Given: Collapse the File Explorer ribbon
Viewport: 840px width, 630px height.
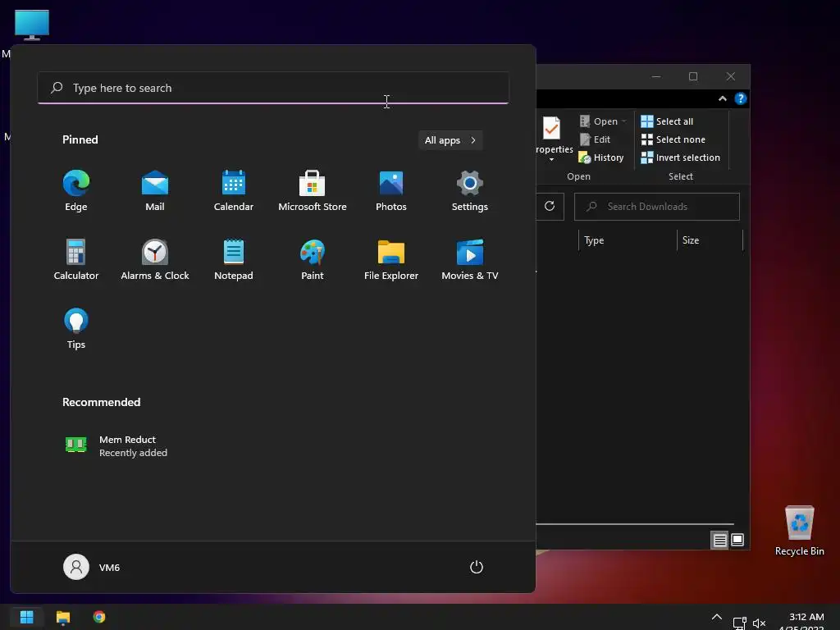Looking at the screenshot, I should (723, 98).
